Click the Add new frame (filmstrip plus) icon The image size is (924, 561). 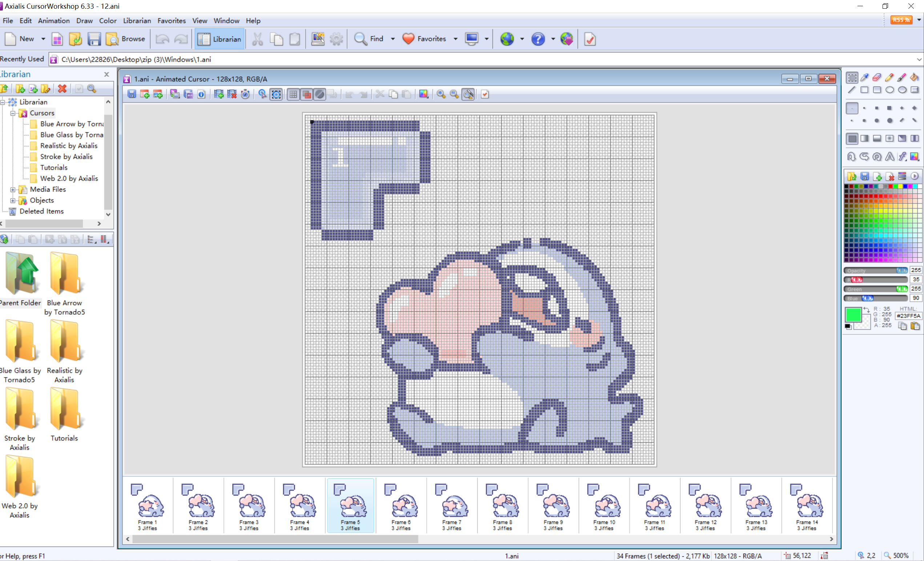coord(218,94)
